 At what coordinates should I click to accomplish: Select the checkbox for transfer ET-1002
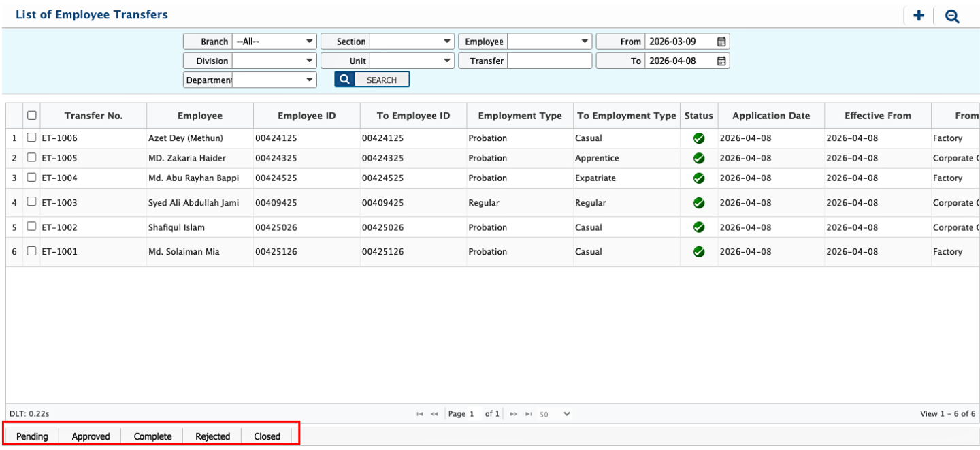31,227
